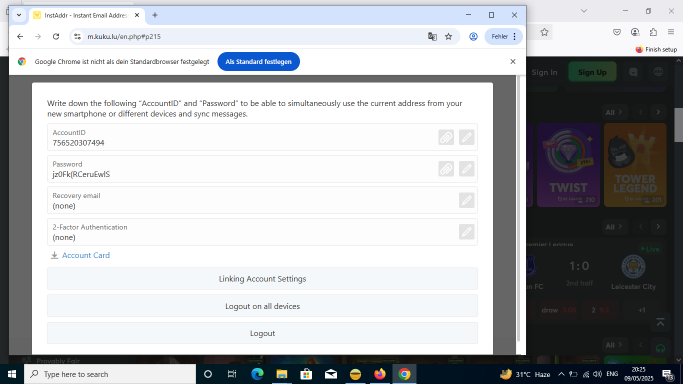Edit the Password with the pencil icon
Image resolution: width=683 pixels, height=384 pixels.
point(466,169)
